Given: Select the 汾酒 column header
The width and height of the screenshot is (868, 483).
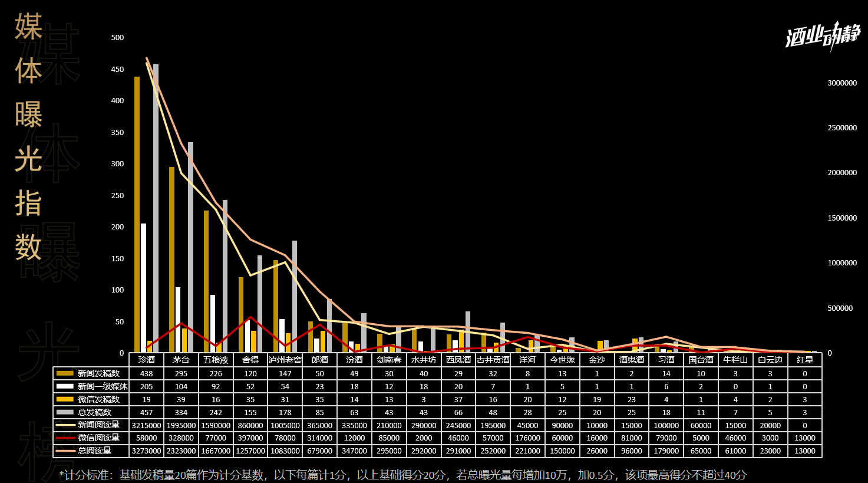Looking at the screenshot, I should point(354,360).
